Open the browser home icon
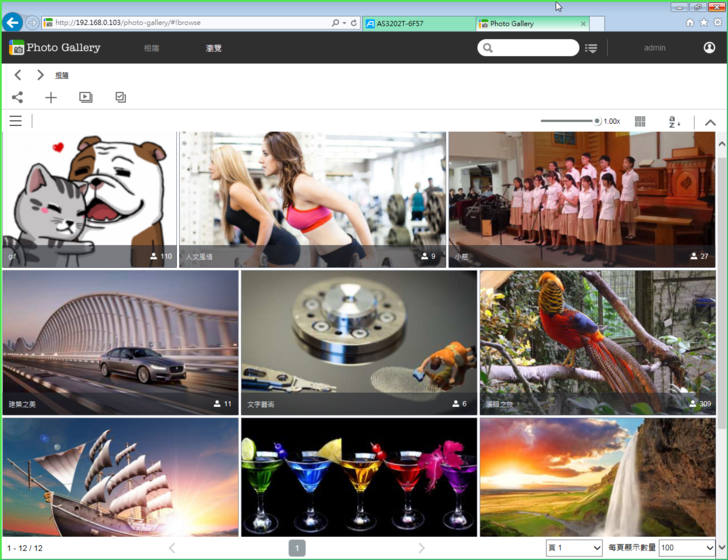This screenshot has height=560, width=728. [690, 22]
